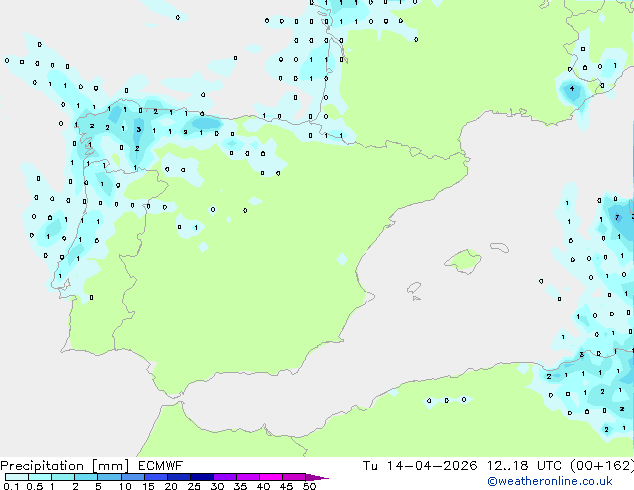This screenshot has width=634, height=490.
Task: Select the 1–2 mm legend color swatch
Action: pos(63,477)
